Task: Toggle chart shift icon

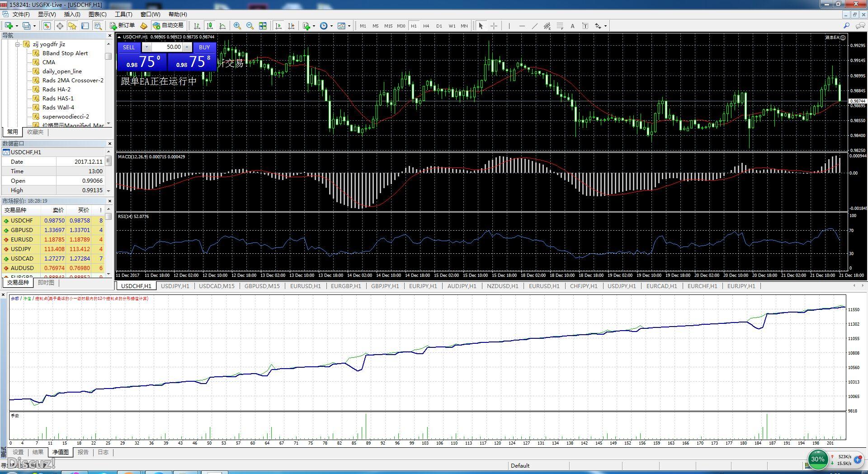Action: point(291,26)
